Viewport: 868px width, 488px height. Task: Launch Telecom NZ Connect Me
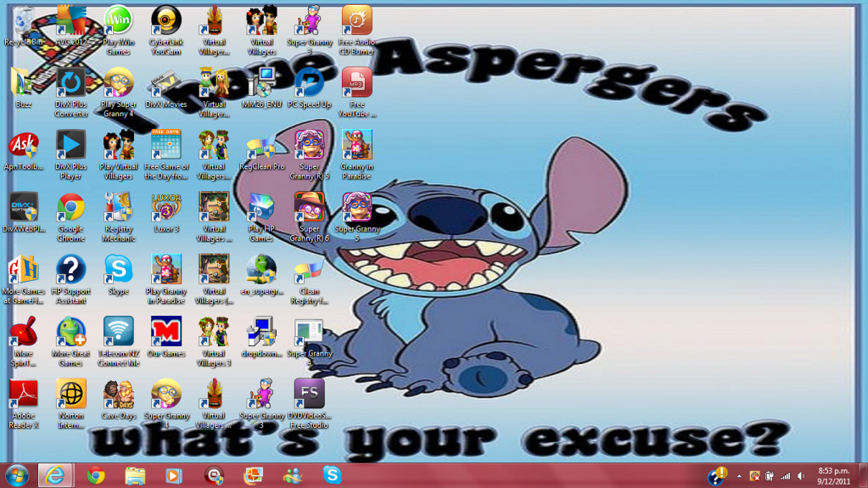pos(119,342)
